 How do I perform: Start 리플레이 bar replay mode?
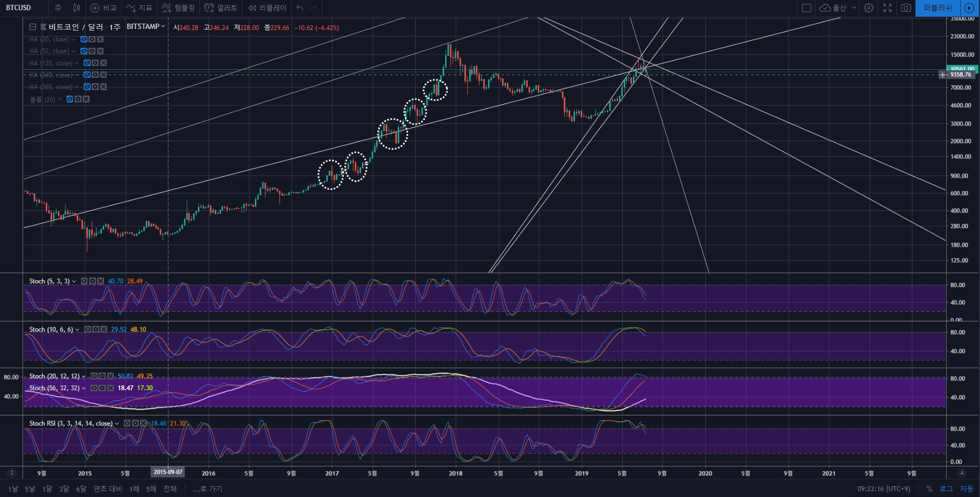[267, 8]
